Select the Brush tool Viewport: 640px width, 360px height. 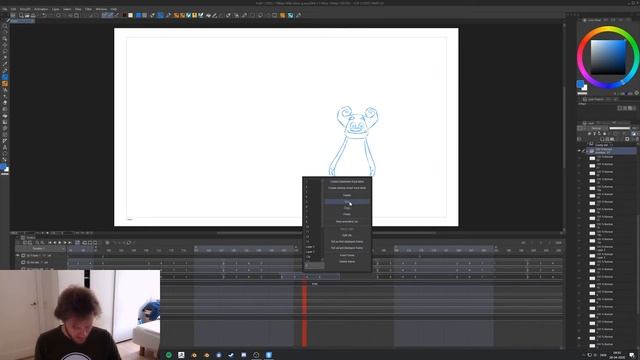(5, 83)
